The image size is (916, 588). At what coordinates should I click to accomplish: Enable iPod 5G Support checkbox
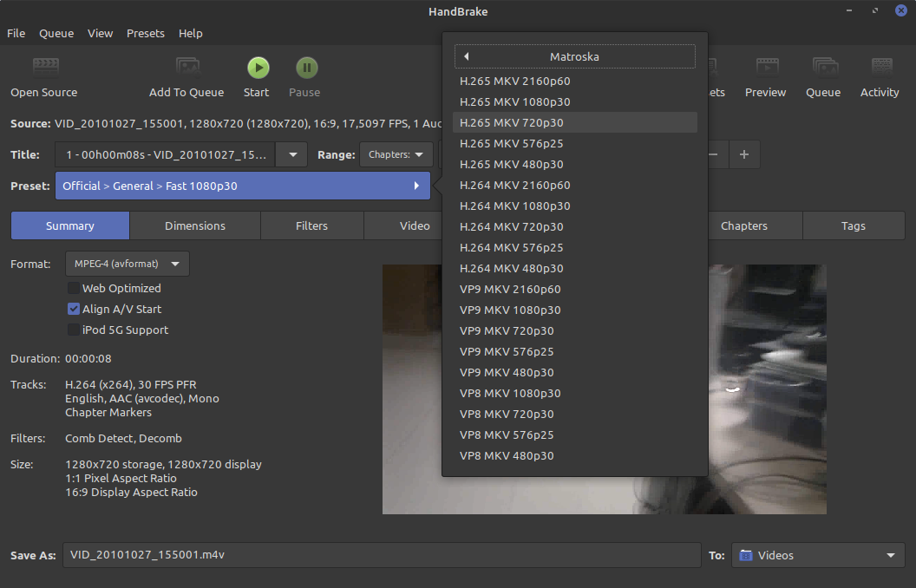[x=74, y=330]
